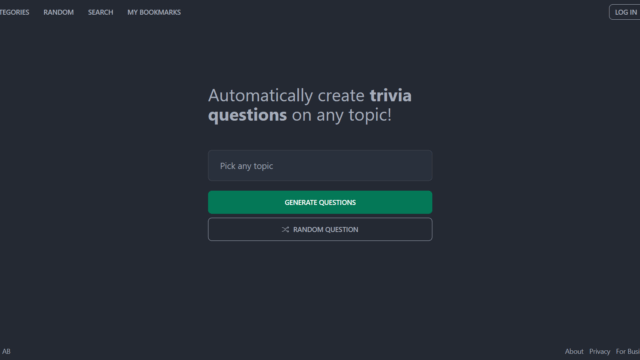This screenshot has width=640, height=360.
Task: Click the shuffle icon beside Random Question
Action: pyautogui.click(x=285, y=229)
